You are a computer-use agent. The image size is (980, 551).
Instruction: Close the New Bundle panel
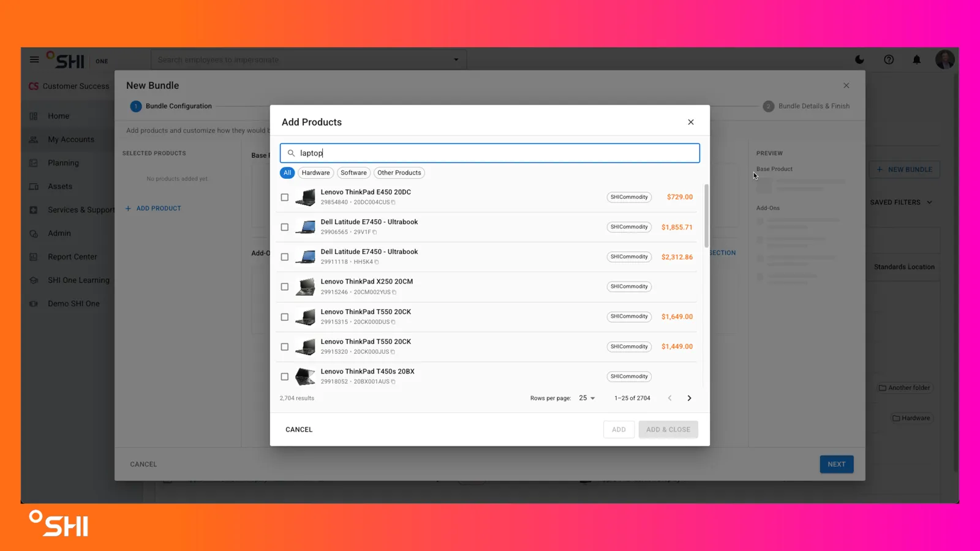(846, 86)
